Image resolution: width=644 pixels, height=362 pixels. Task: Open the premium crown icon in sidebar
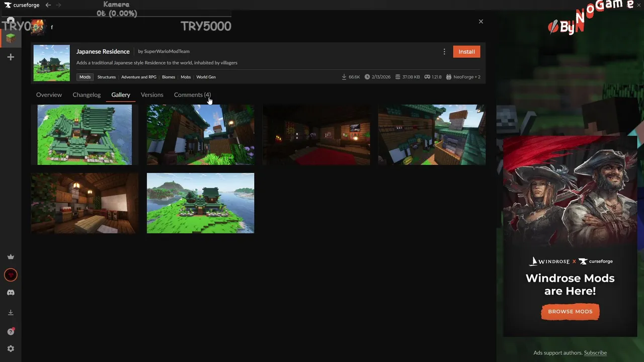[11, 257]
